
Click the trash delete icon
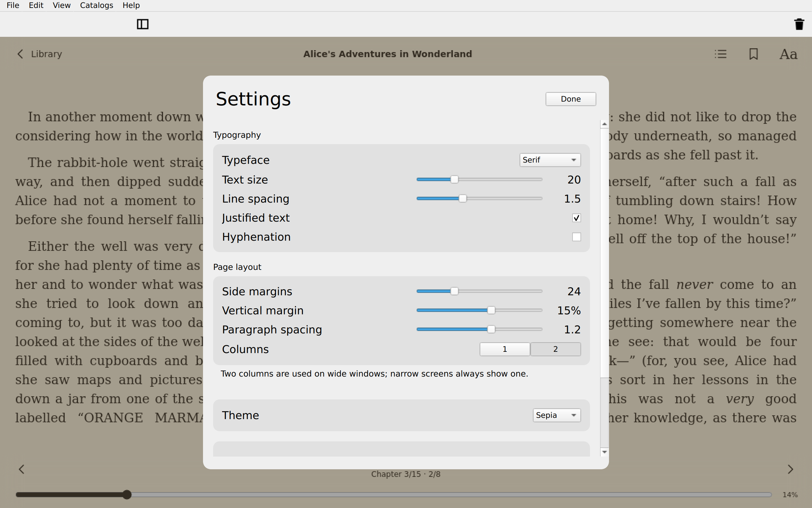(x=799, y=24)
